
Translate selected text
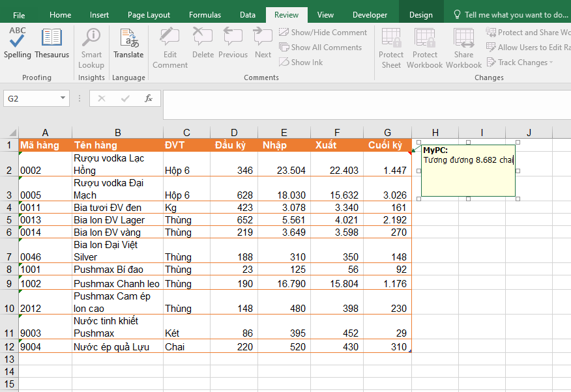(128, 42)
